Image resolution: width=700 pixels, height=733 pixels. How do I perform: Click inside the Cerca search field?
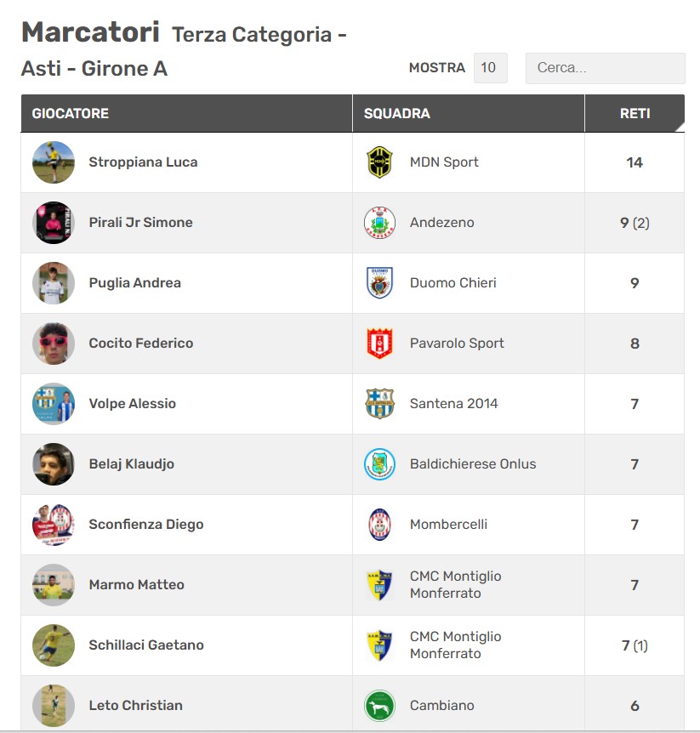click(605, 68)
